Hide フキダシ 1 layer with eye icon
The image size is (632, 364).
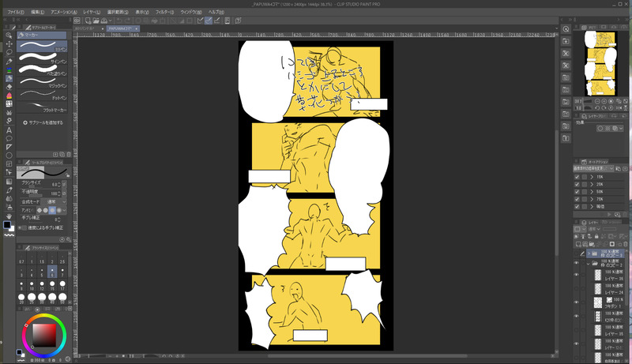tap(577, 302)
